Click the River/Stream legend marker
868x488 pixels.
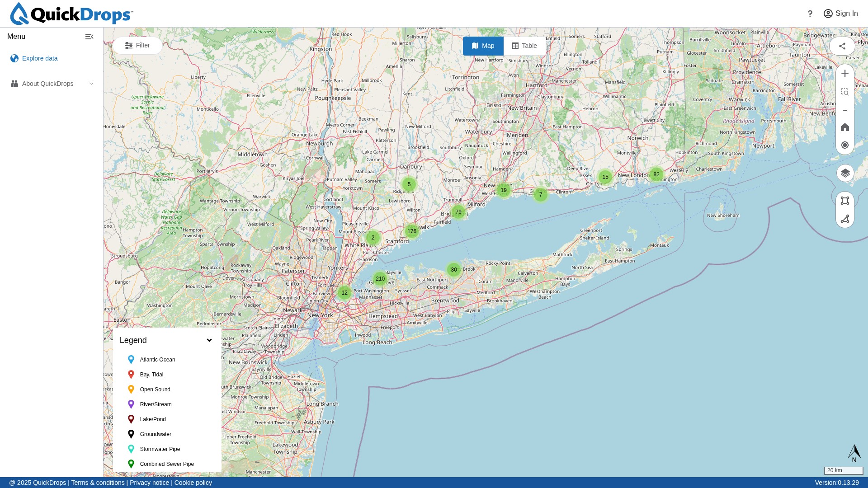click(x=131, y=404)
